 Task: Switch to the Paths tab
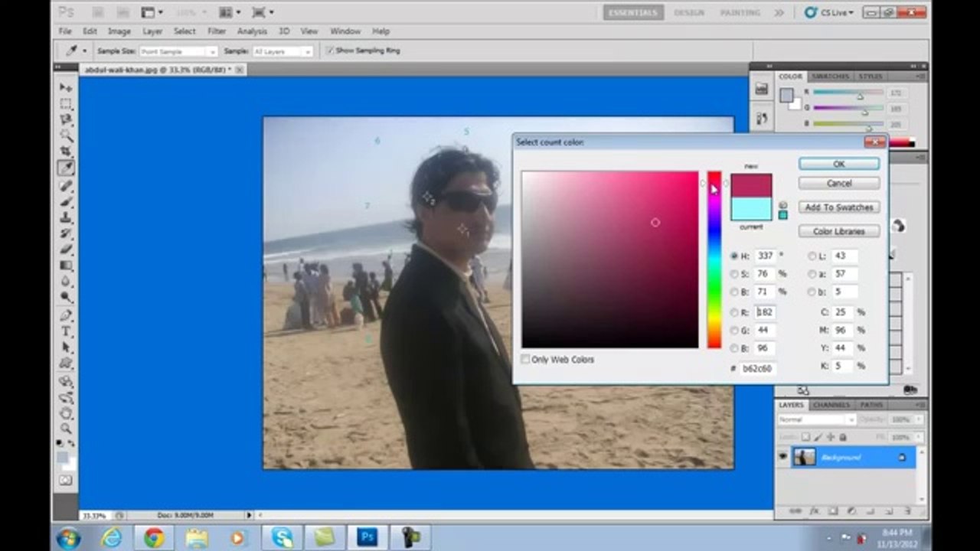[871, 405]
